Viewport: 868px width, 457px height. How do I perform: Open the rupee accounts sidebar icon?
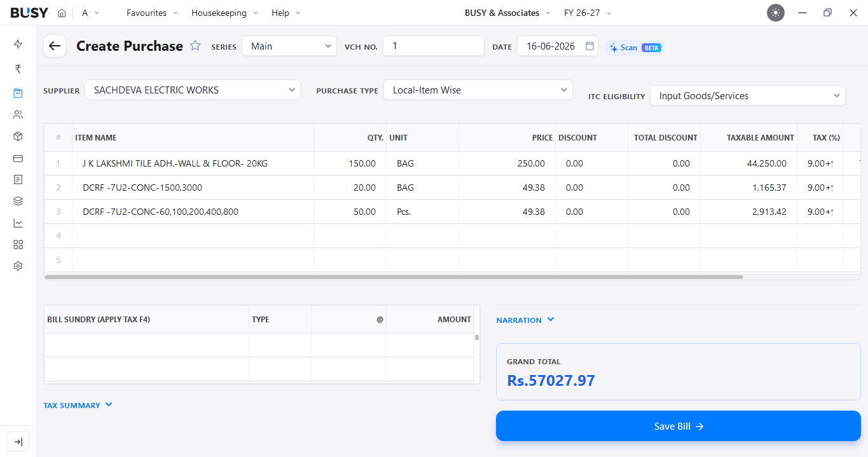click(18, 69)
